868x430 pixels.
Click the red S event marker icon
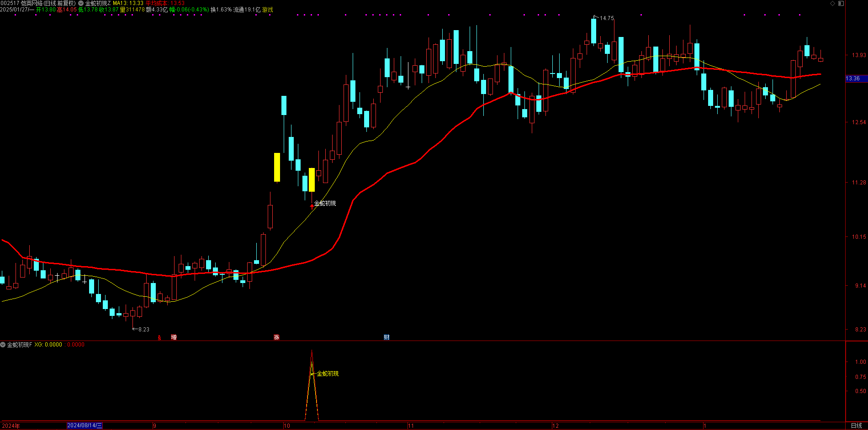click(x=159, y=337)
